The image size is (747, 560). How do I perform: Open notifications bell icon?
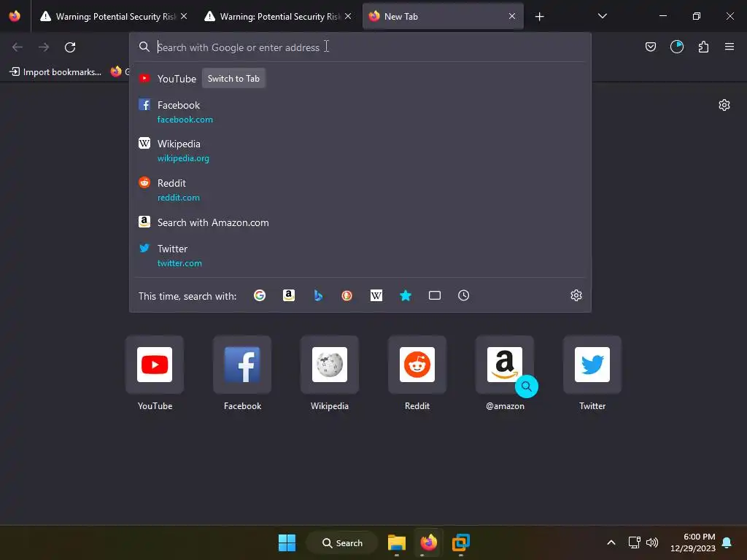pyautogui.click(x=727, y=542)
